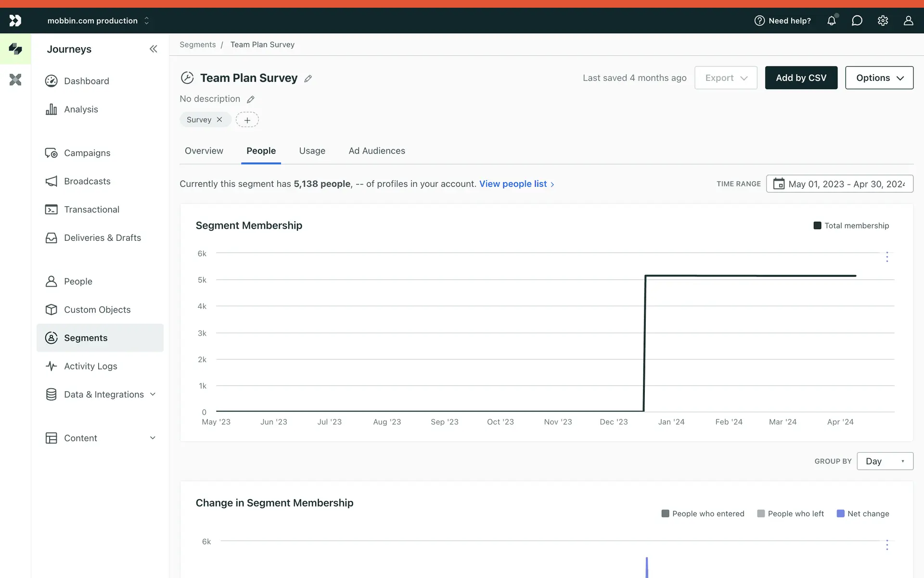Image resolution: width=924 pixels, height=578 pixels.
Task: Collapse the Journeys sidebar
Action: pyautogui.click(x=153, y=49)
